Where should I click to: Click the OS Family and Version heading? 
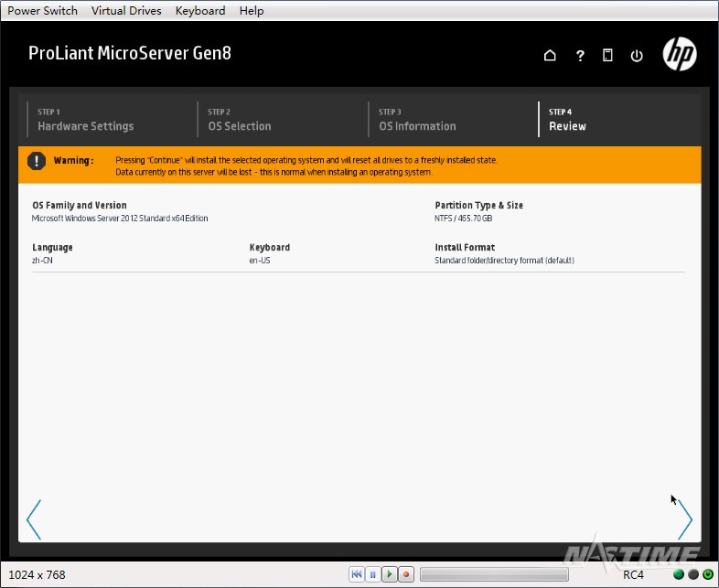80,206
